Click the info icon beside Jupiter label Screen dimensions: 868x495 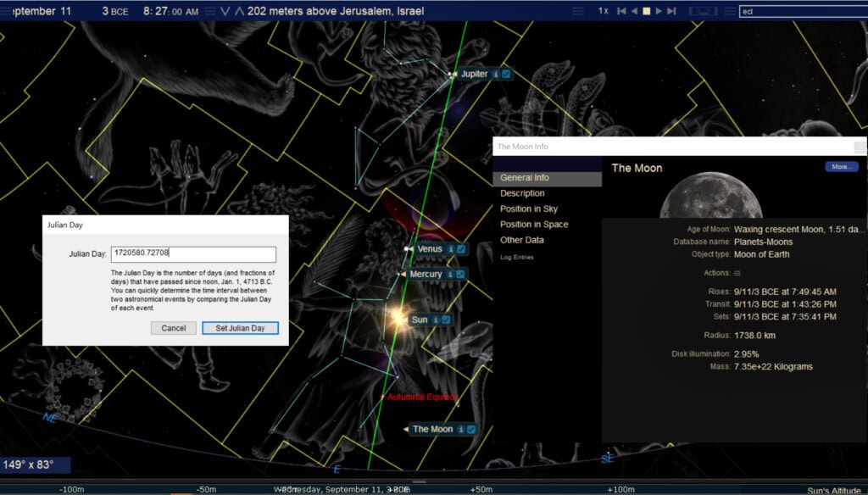pyautogui.click(x=495, y=75)
